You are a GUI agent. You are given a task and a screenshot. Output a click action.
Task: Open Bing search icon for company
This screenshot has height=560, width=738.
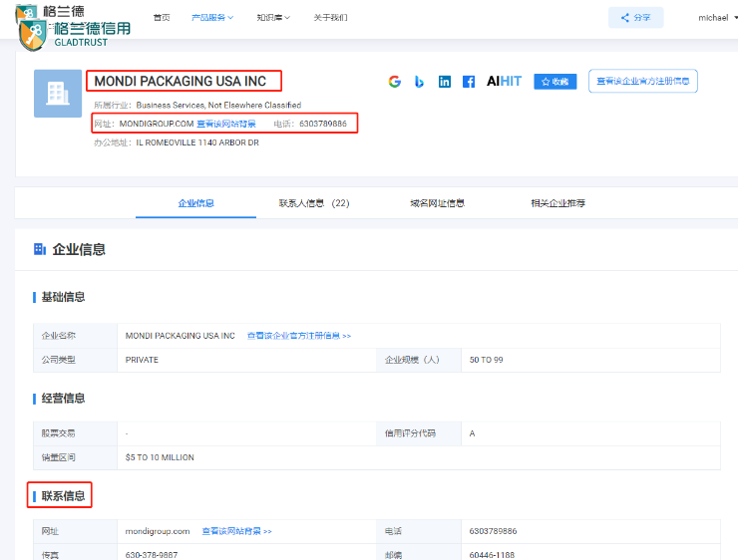419,82
